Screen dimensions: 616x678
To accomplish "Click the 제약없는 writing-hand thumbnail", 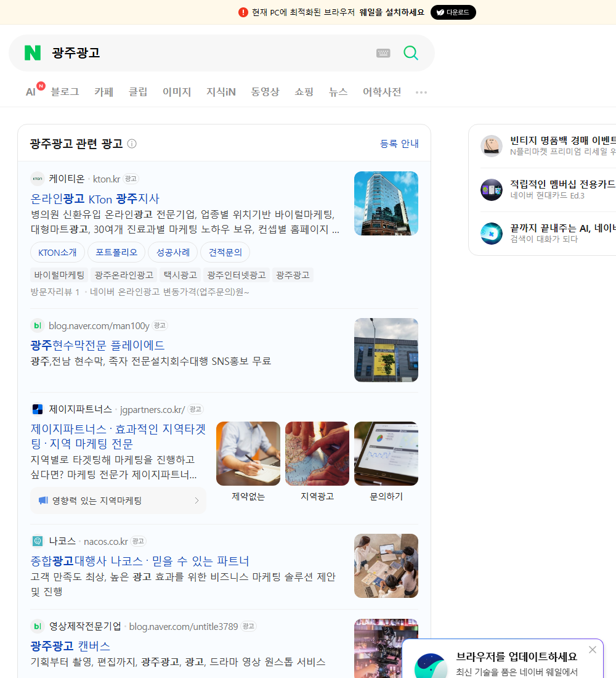I will coord(248,454).
